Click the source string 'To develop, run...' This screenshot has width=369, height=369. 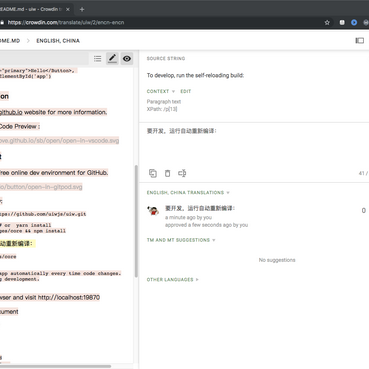coord(195,75)
